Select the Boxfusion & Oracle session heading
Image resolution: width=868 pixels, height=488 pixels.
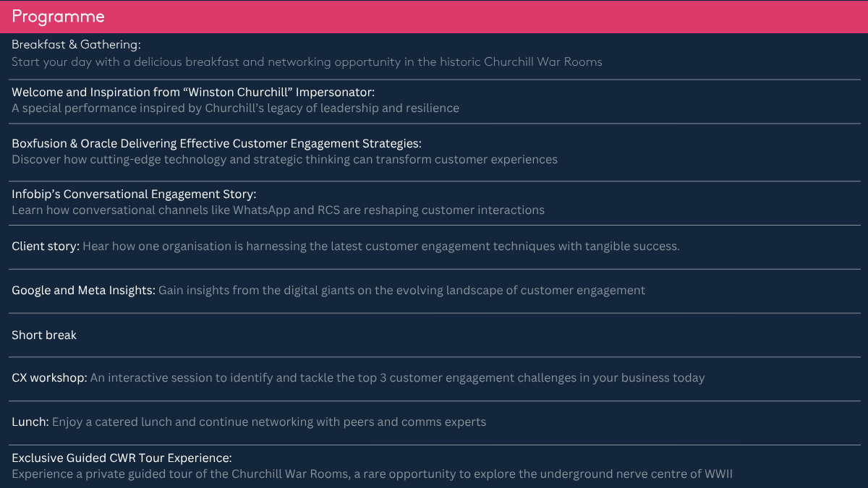pyautogui.click(x=216, y=143)
